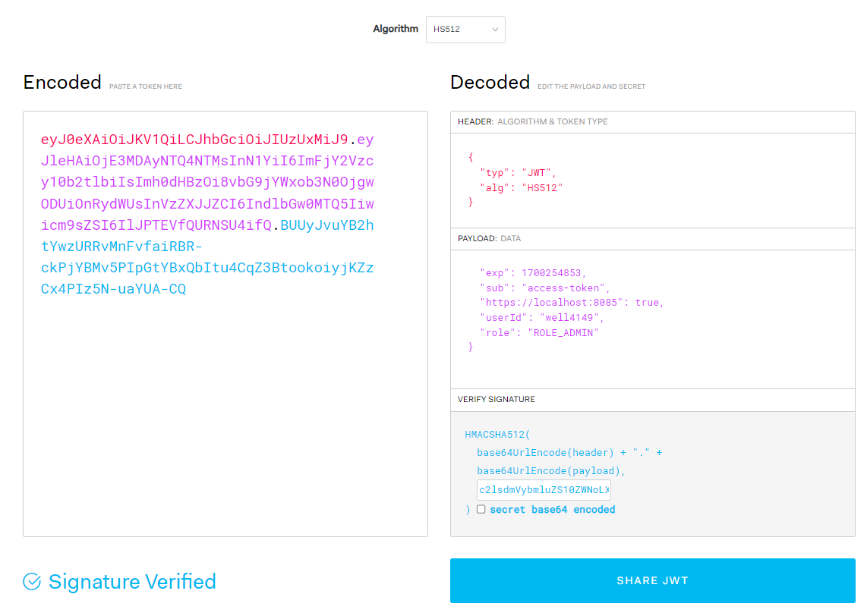The image size is (867, 616).
Task: Click the base64UrlEncode(payload), line
Action: (550, 471)
